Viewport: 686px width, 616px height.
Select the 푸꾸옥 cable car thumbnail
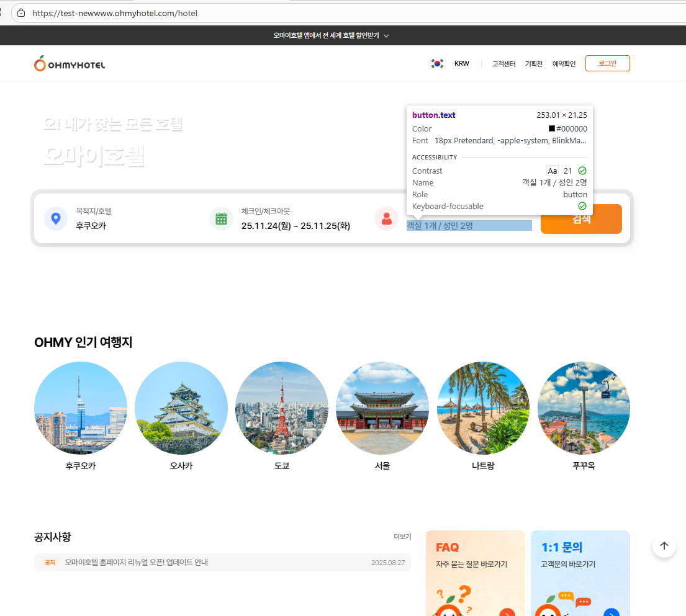(x=584, y=408)
